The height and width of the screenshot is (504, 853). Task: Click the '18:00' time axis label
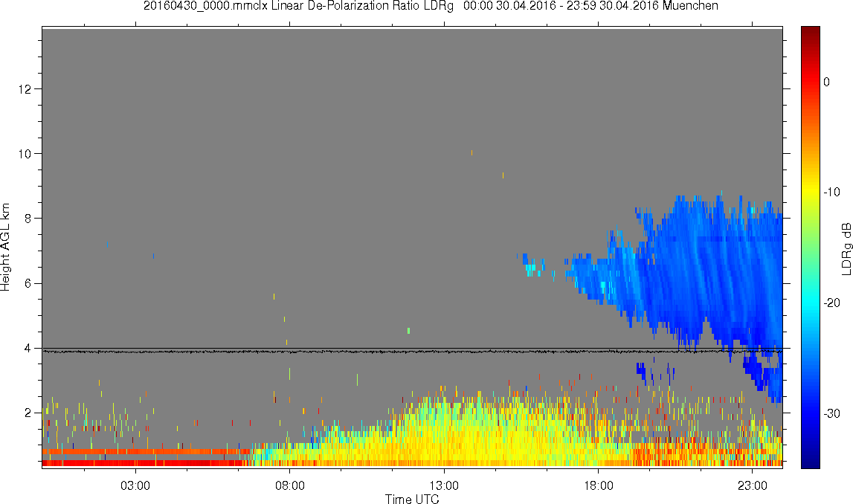click(x=599, y=485)
